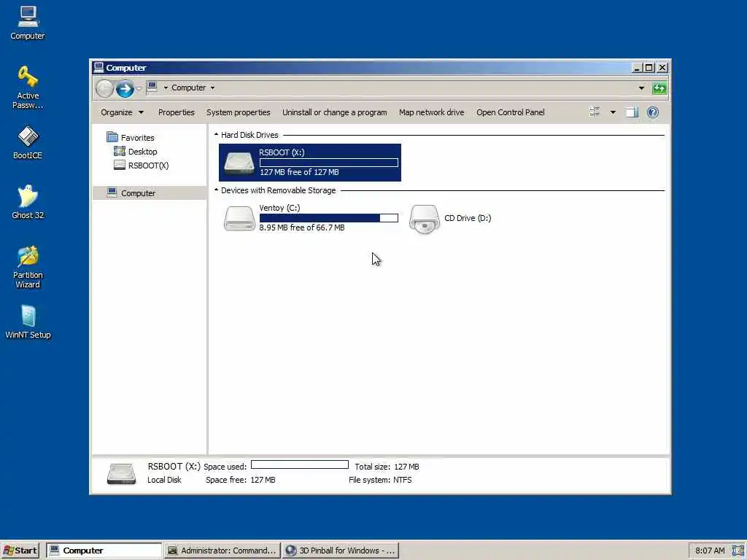The width and height of the screenshot is (747, 560).
Task: Open the Computer desktop icon
Action: point(28,23)
